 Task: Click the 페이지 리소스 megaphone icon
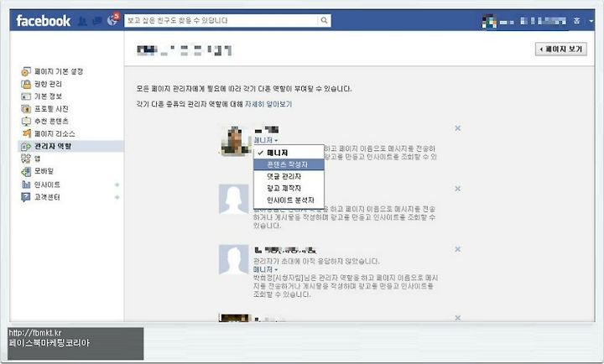pos(26,133)
